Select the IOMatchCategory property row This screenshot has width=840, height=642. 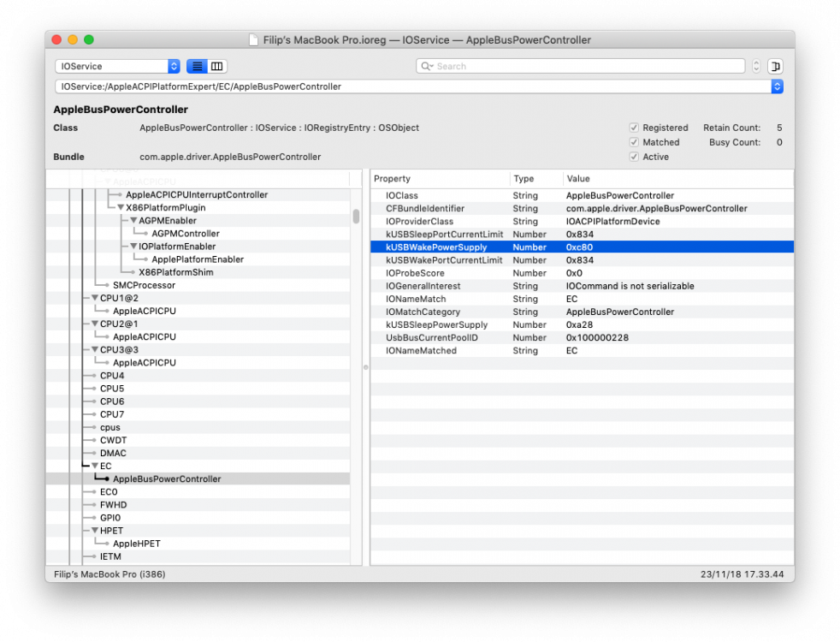pyautogui.click(x=582, y=312)
